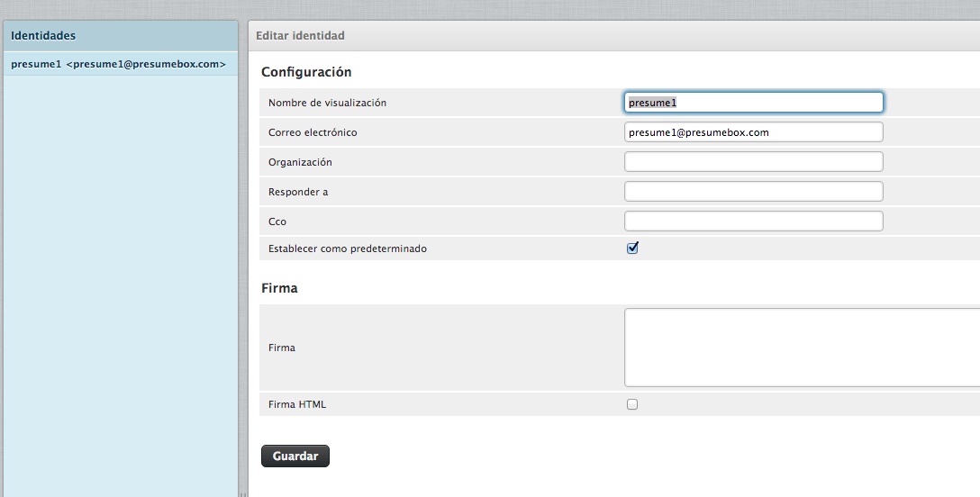Click the Identidades panel header
Viewport: 980px width, 497px height.
tap(121, 36)
